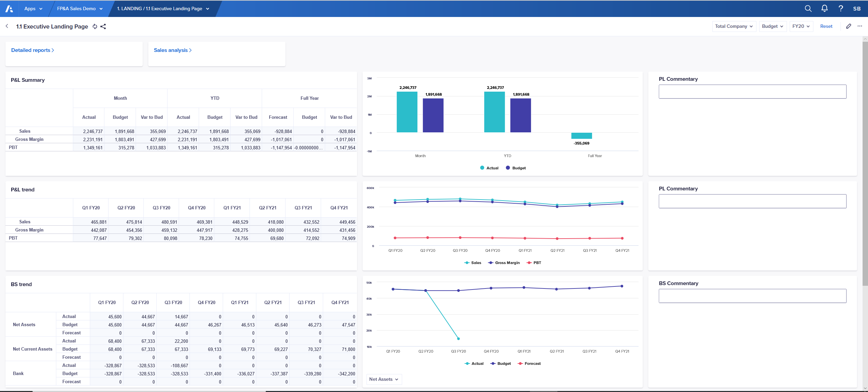The image size is (868, 392).
Task: Share the dashboard using the share icon
Action: click(104, 26)
